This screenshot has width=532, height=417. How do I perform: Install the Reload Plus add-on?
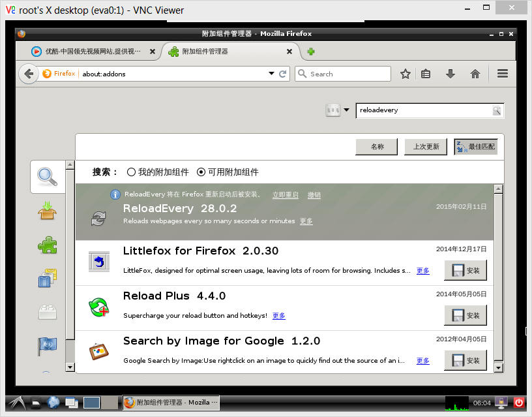coord(465,315)
